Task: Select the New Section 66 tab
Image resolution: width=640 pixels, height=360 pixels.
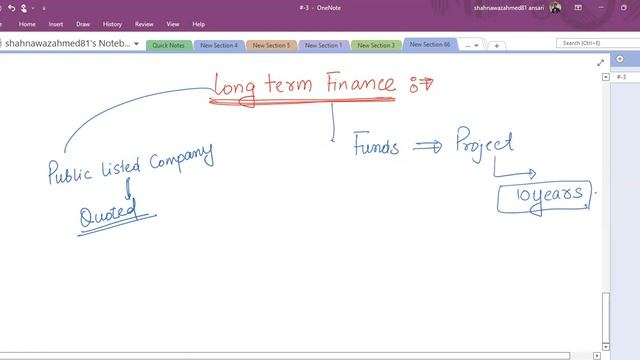Action: click(x=430, y=44)
